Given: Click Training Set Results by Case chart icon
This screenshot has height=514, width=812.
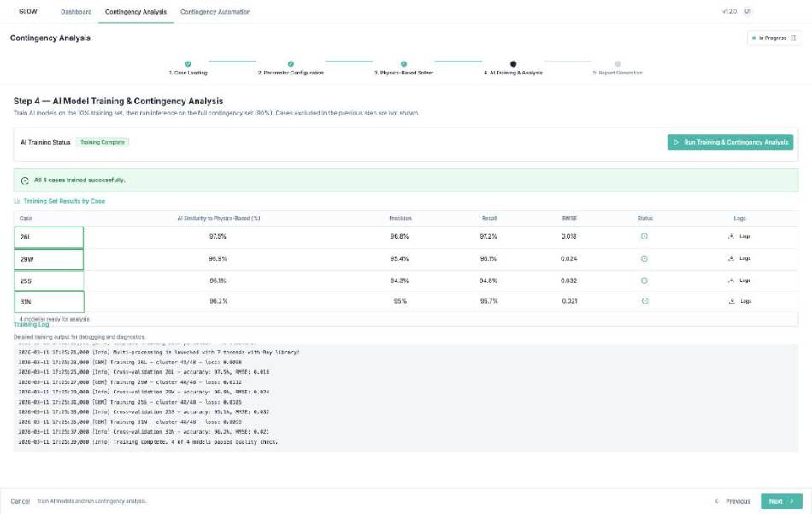Looking at the screenshot, I should (16, 201).
